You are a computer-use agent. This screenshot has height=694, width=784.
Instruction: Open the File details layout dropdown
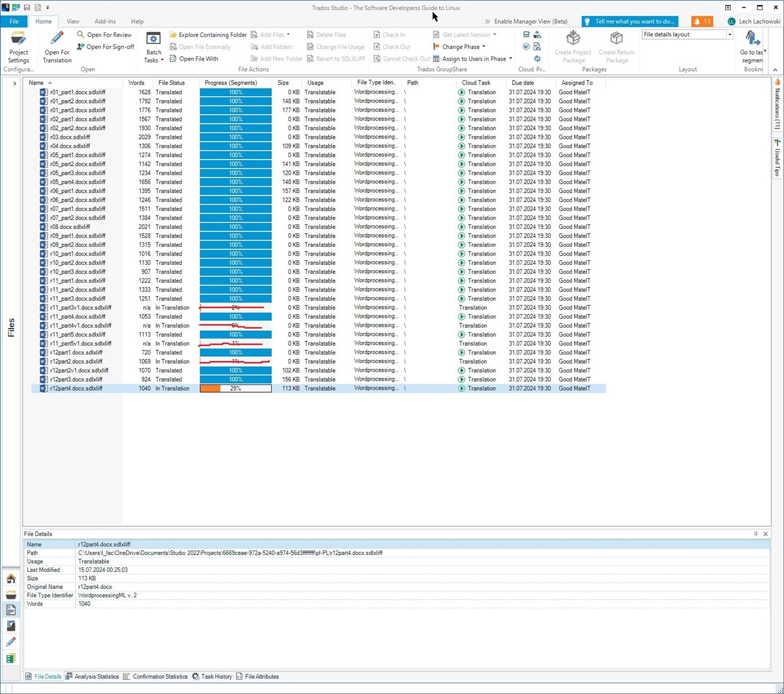(x=729, y=34)
